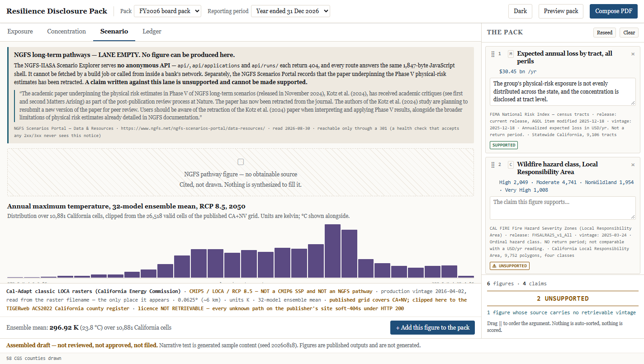Click the "58 CGS counties drawn" status text
This screenshot has height=364, width=644.
pos(33,359)
